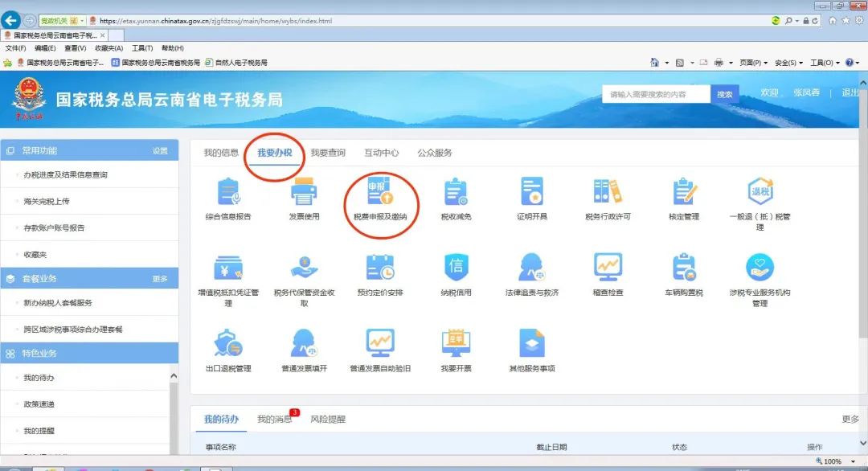Click the site search input field
Viewport: 868px width, 471px height.
(x=656, y=94)
